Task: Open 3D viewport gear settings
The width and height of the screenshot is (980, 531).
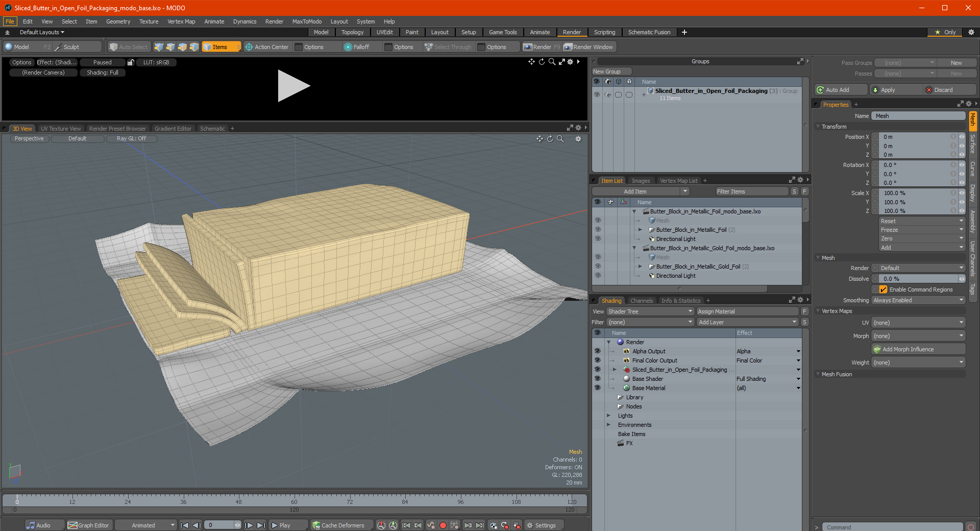Action: 578,139
